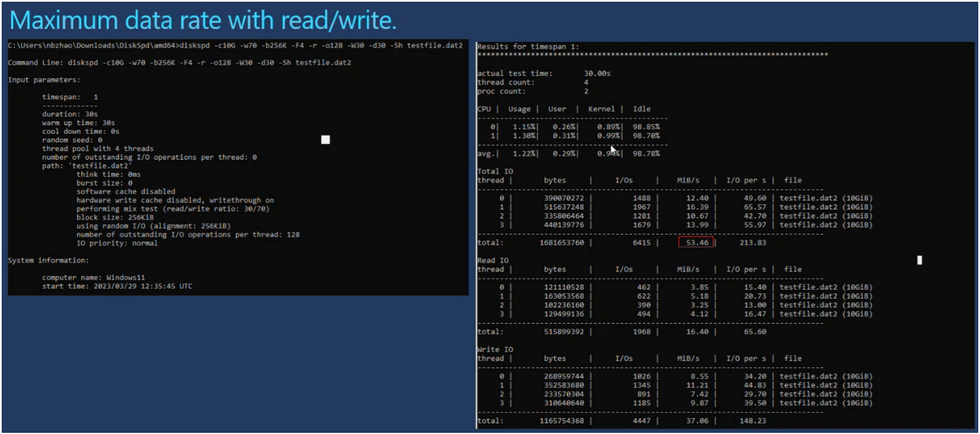
Task: Click the total throughput value '53.46'
Action: coord(696,242)
